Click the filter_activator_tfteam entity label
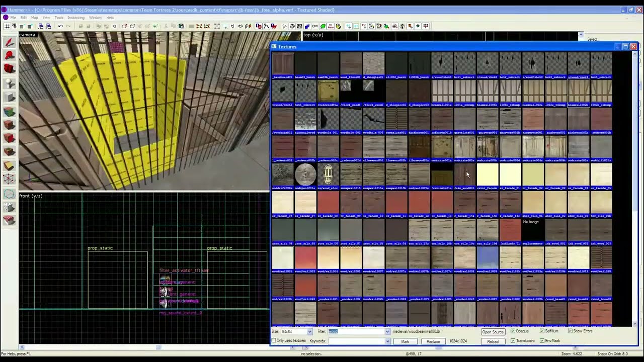 (184, 270)
